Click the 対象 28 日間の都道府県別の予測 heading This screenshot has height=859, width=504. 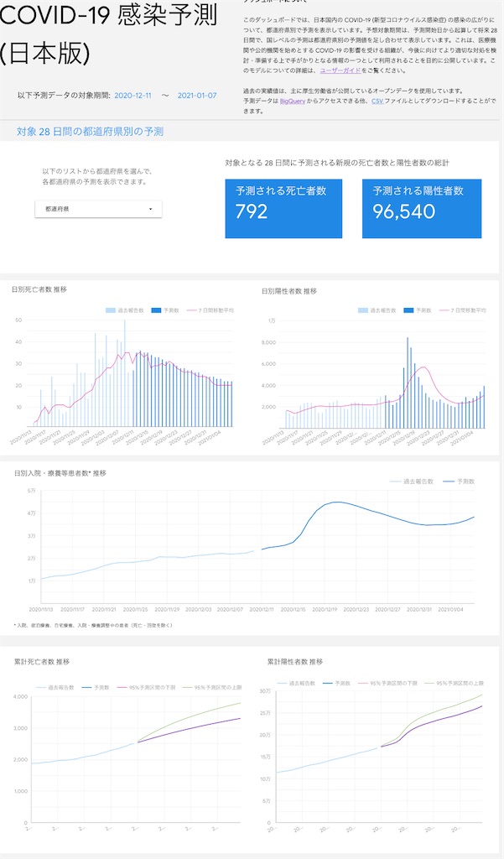click(x=90, y=132)
